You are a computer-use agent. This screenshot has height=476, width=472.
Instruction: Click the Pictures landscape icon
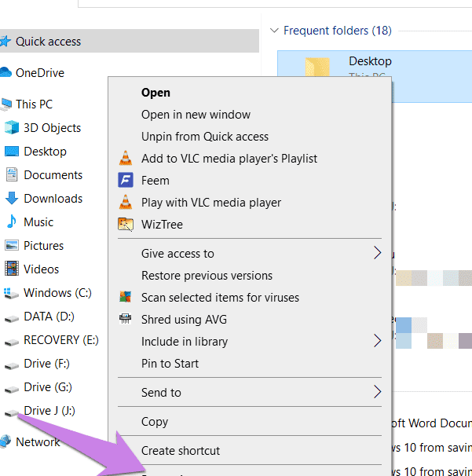(12, 245)
